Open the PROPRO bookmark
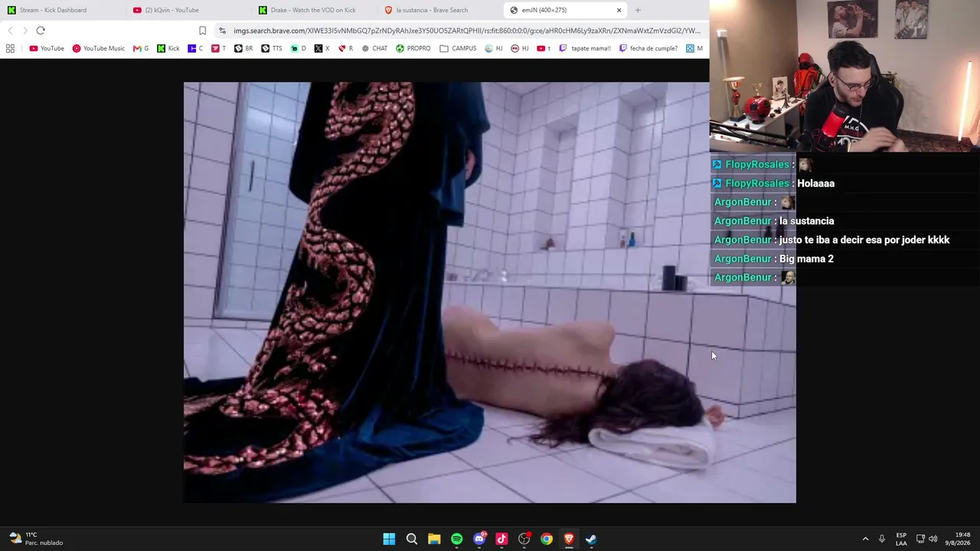This screenshot has width=980, height=551. pos(413,48)
